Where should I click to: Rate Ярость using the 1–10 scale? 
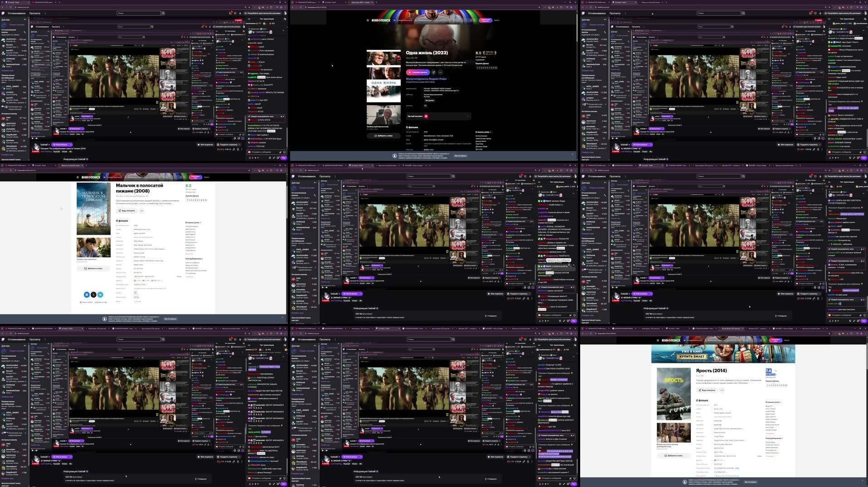(777, 385)
